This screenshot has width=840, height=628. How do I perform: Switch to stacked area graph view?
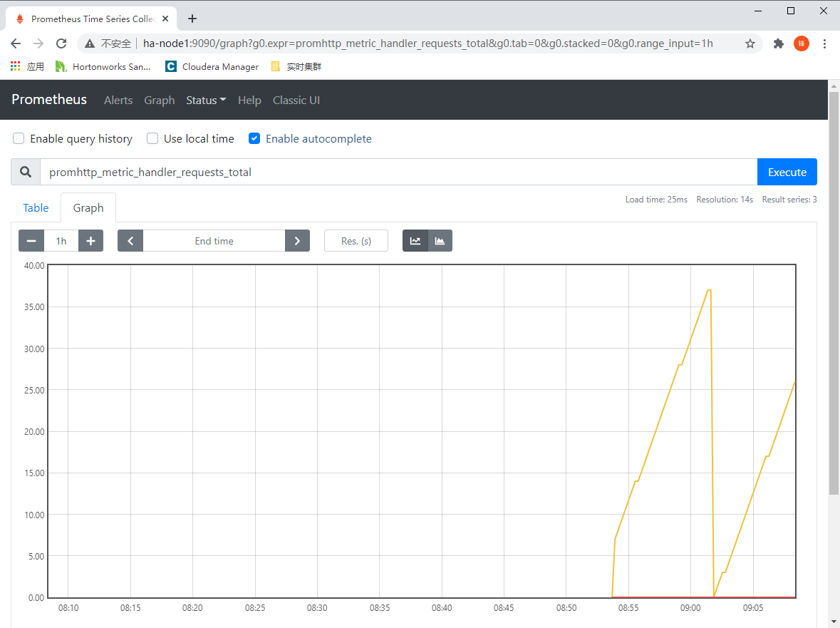440,241
